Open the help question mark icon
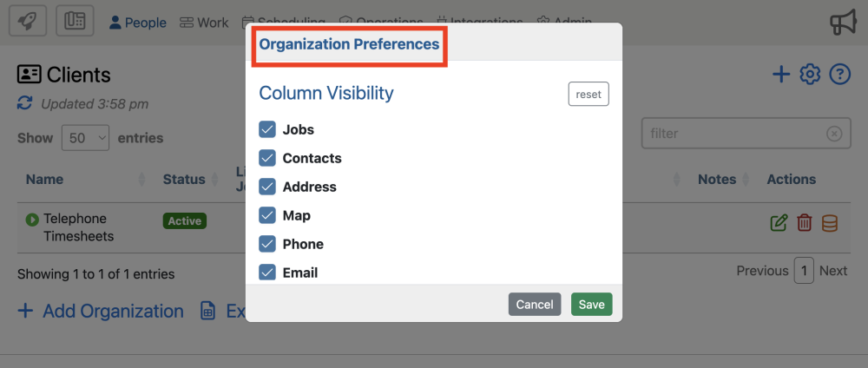Screen dimensions: 868x368 coord(839,75)
